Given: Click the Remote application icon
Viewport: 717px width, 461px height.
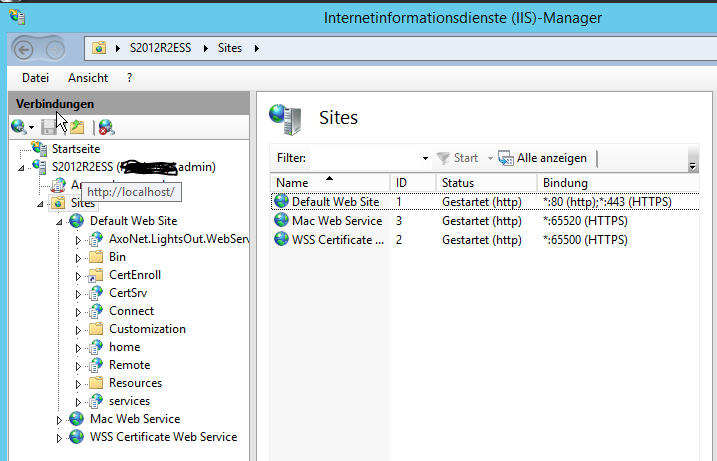Looking at the screenshot, I should [x=96, y=365].
